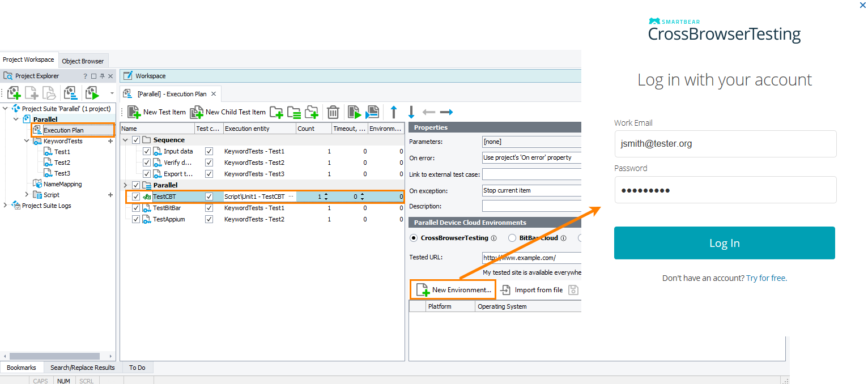Uncheck the TestCBT item checkbox
868x384 pixels.
136,197
